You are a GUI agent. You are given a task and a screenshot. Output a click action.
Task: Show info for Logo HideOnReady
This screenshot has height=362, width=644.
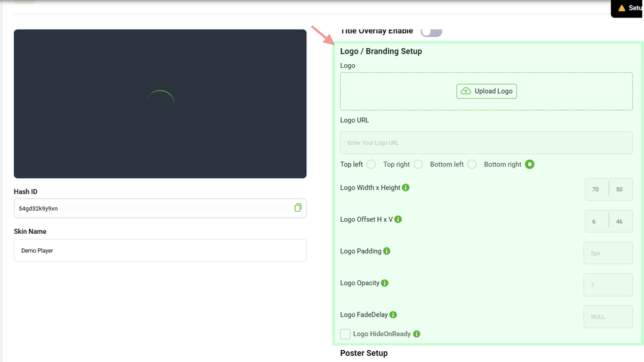coord(416,334)
